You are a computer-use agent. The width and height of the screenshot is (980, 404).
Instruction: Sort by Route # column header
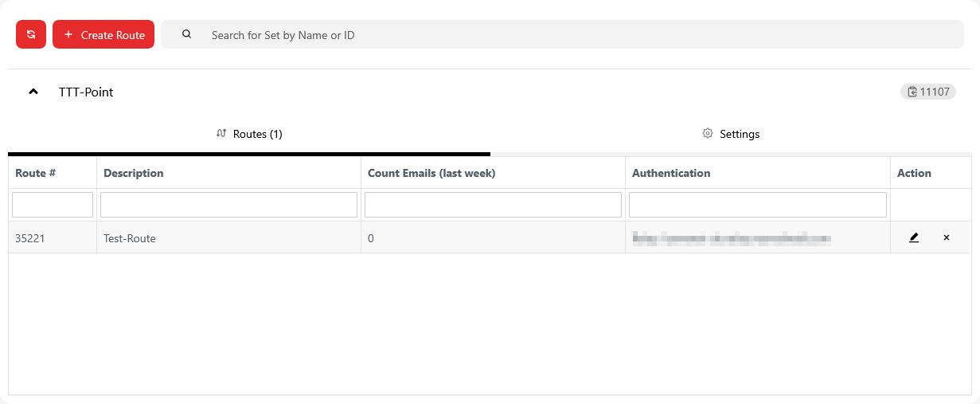tap(35, 173)
